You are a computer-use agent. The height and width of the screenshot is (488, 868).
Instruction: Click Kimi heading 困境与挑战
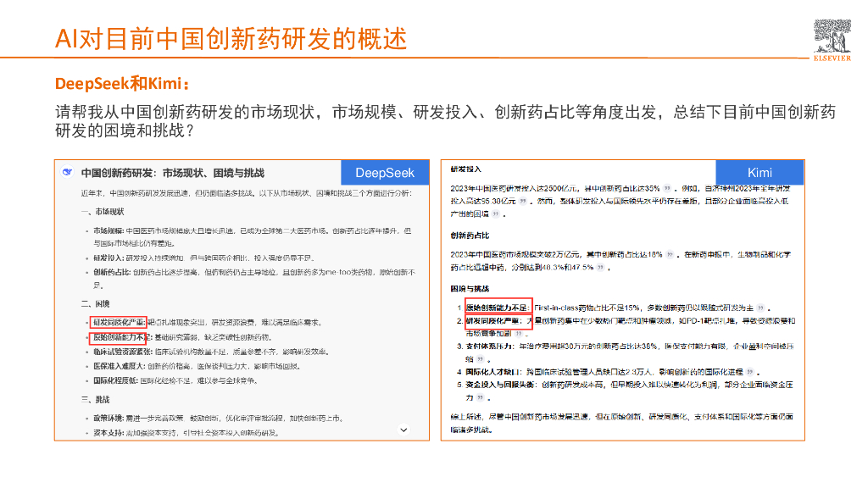[x=470, y=289]
